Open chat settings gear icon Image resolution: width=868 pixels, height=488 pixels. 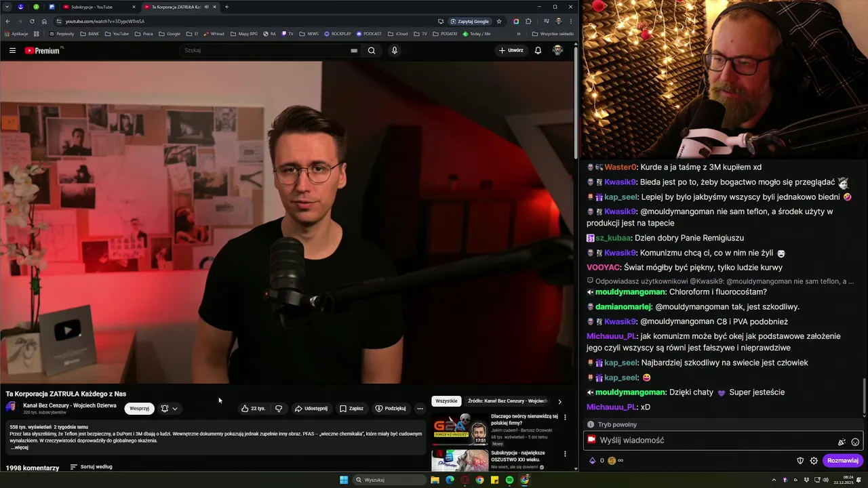[814, 460]
